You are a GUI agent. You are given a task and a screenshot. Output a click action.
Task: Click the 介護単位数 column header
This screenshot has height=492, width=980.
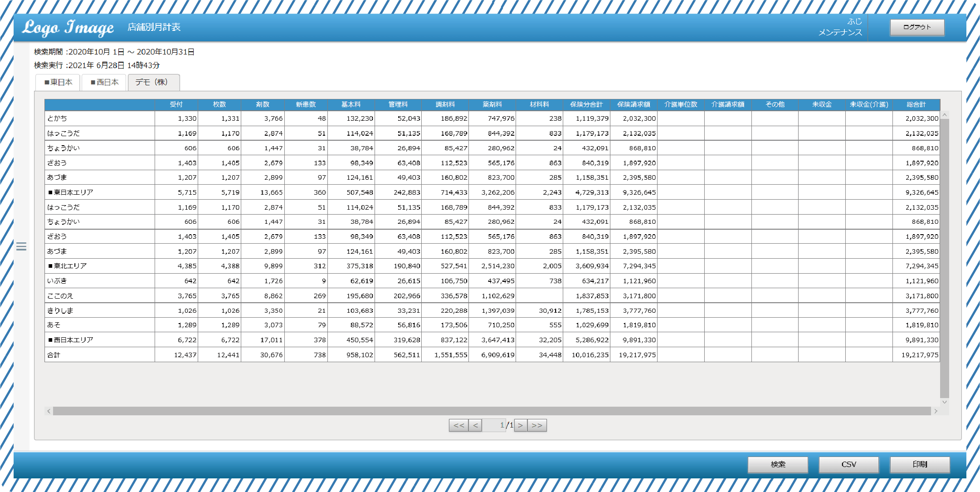681,104
